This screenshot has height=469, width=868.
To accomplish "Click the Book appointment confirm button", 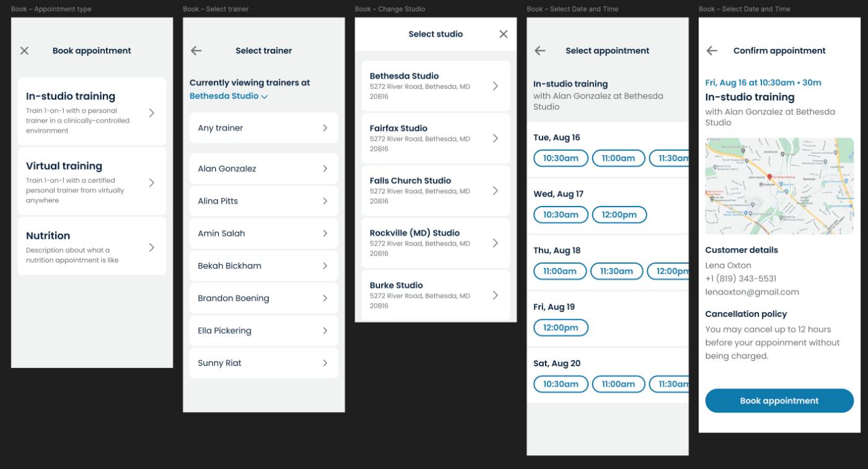I will 779,401.
